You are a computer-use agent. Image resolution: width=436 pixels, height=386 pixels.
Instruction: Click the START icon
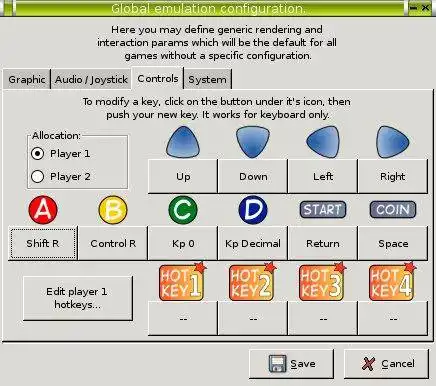(323, 210)
